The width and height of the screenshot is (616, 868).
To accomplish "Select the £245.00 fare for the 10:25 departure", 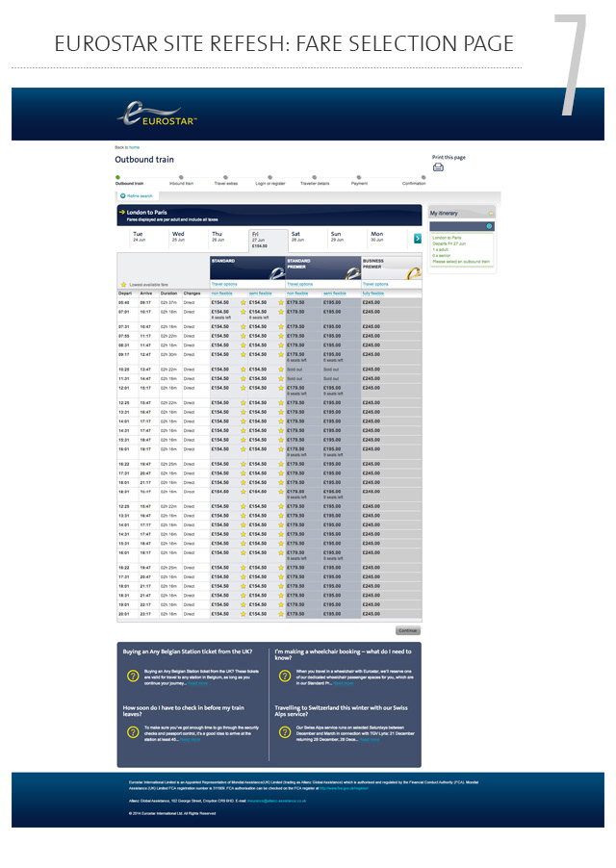I will pos(372,370).
